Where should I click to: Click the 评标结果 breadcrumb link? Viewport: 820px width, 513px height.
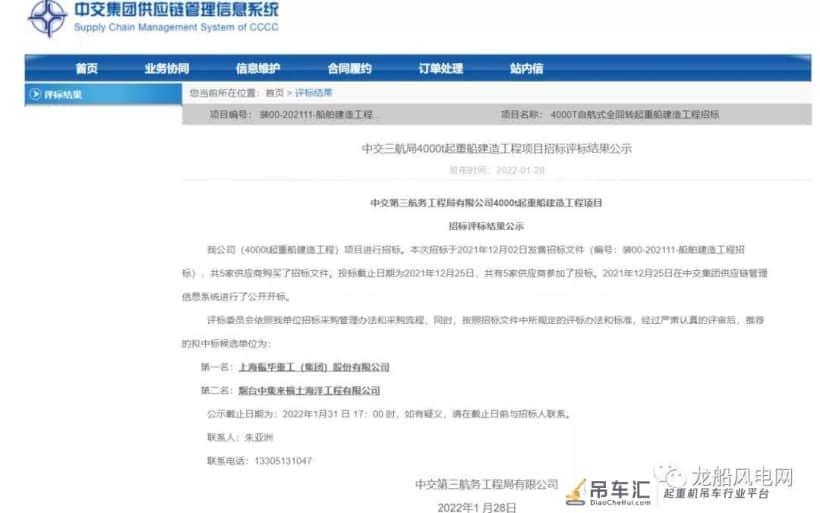(x=314, y=93)
